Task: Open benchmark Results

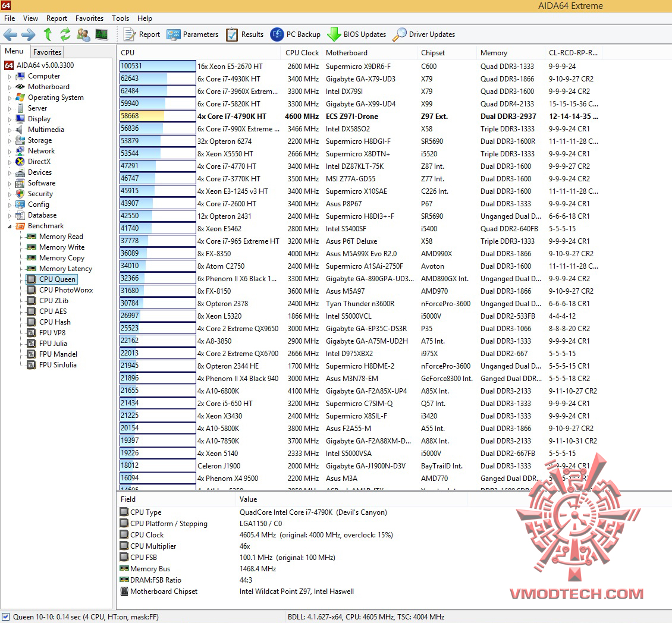Action: [244, 34]
